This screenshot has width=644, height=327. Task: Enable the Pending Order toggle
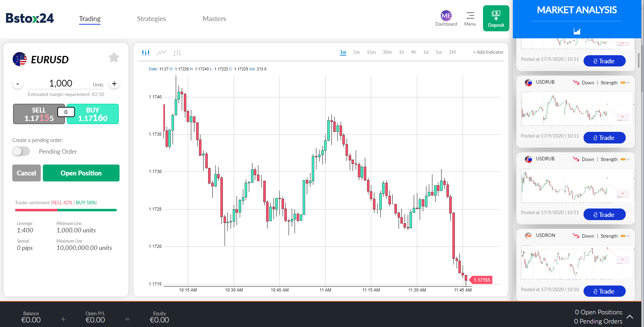point(21,151)
